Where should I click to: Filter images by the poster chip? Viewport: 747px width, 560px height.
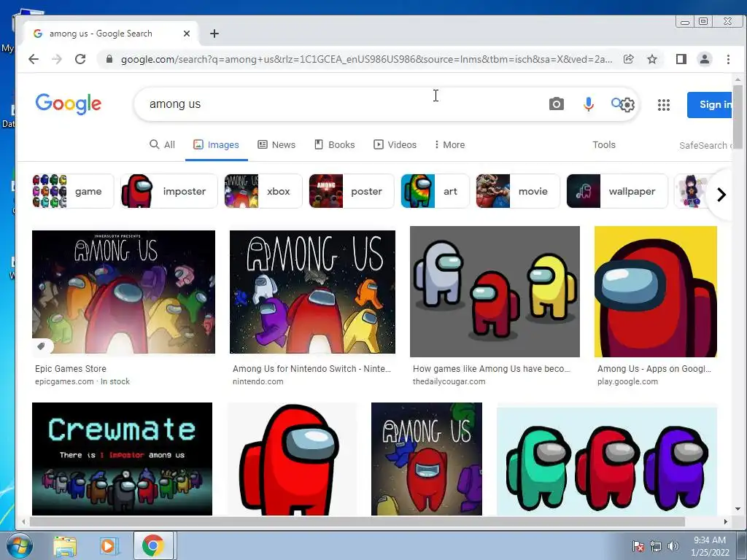352,191
